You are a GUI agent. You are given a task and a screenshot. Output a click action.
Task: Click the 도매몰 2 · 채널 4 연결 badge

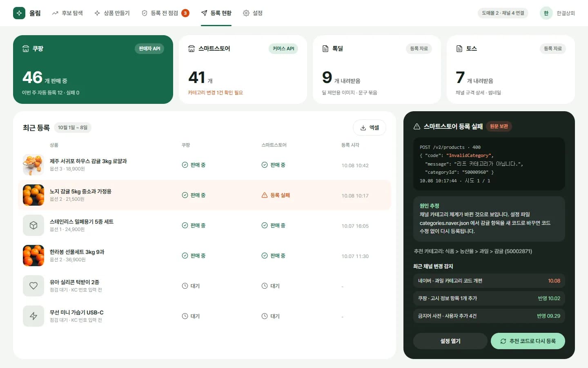(503, 13)
